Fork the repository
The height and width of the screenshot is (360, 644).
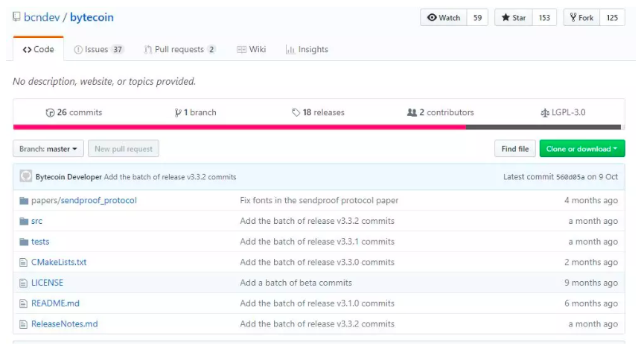click(x=581, y=18)
